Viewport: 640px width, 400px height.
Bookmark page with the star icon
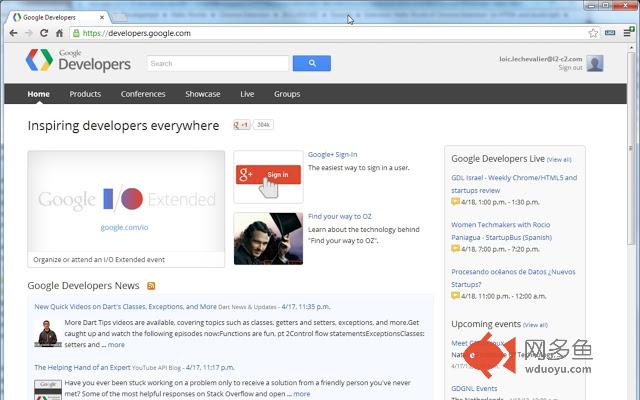[593, 33]
